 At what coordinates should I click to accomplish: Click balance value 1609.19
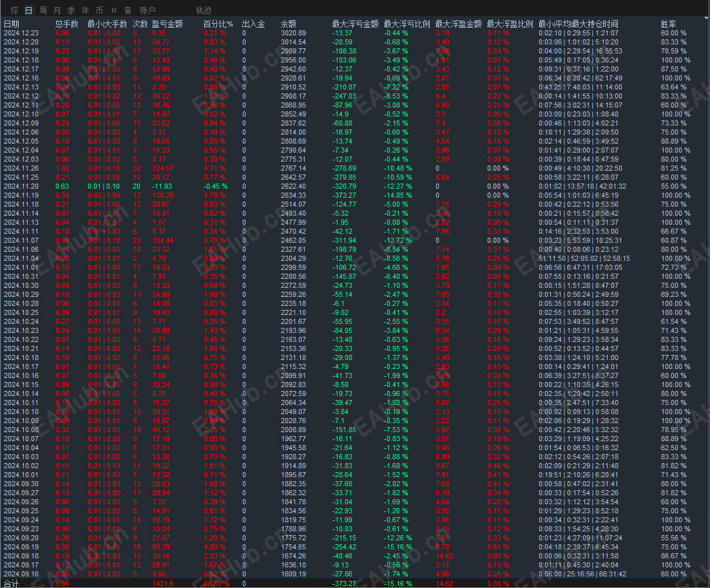click(293, 574)
